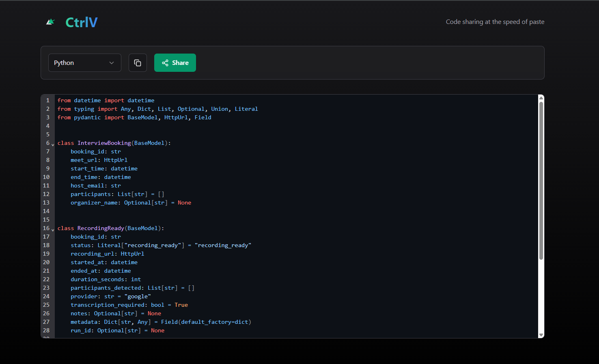Click the line importing from typing
The image size is (599, 364).
point(157,109)
